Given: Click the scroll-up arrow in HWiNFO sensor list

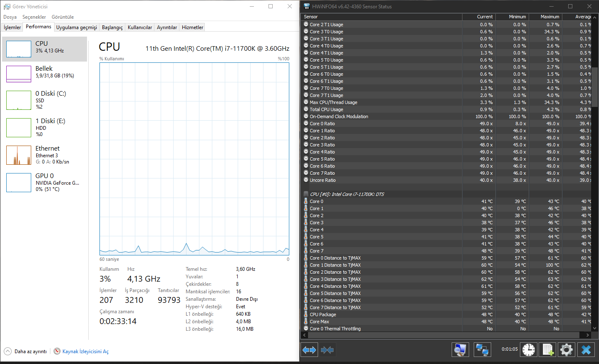Looking at the screenshot, I should pos(595,17).
